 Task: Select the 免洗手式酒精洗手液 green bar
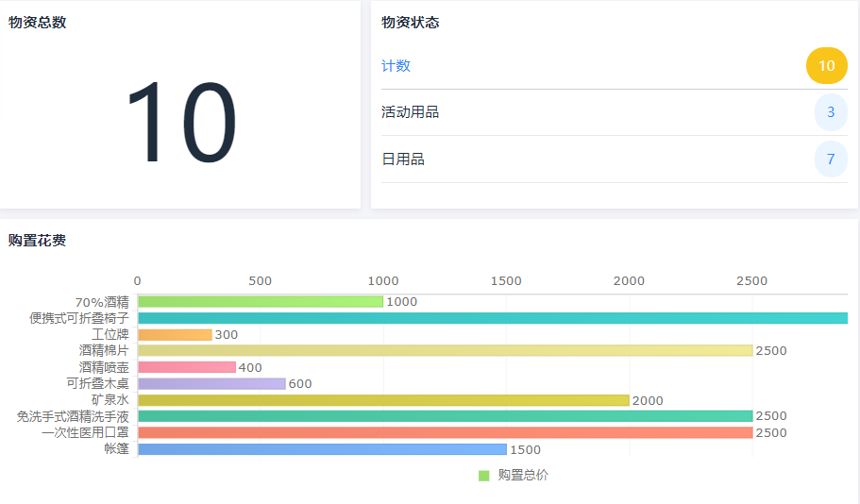444,416
